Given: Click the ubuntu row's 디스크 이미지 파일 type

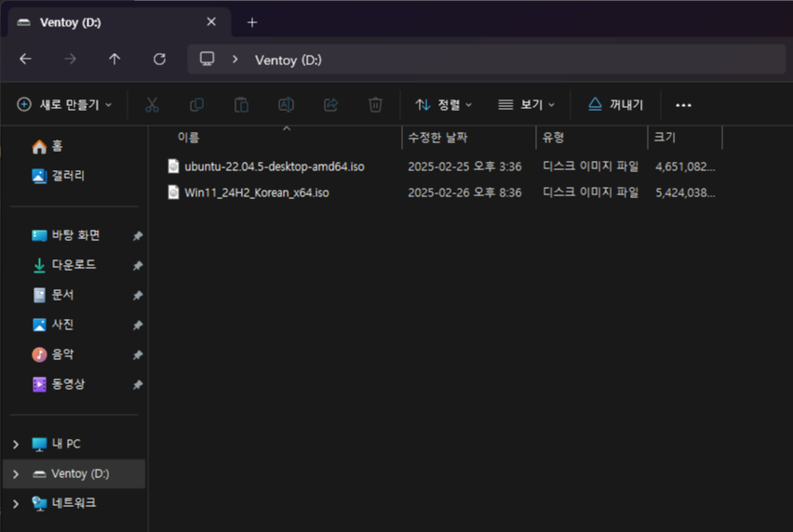Looking at the screenshot, I should point(590,166).
